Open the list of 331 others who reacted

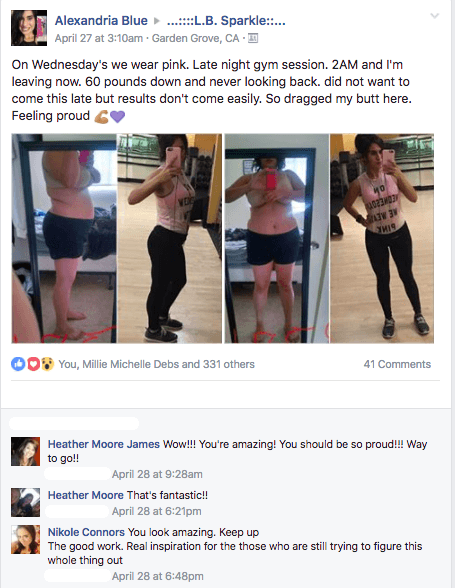229,364
